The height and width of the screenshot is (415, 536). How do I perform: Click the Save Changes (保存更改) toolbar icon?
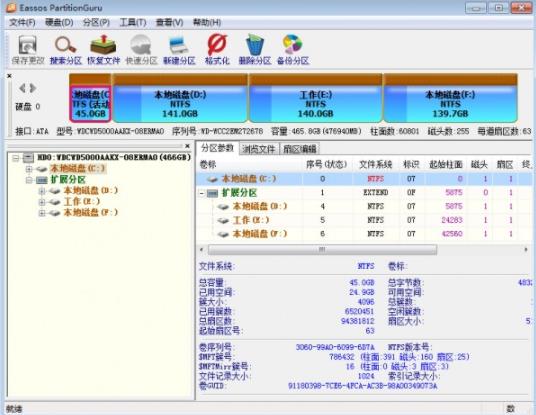(x=28, y=50)
